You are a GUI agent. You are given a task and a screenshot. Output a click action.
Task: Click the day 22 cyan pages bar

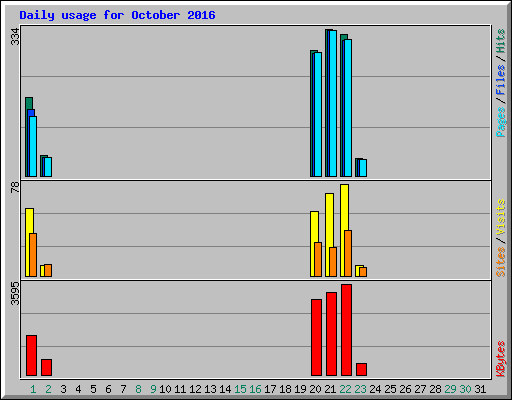[x=348, y=108]
